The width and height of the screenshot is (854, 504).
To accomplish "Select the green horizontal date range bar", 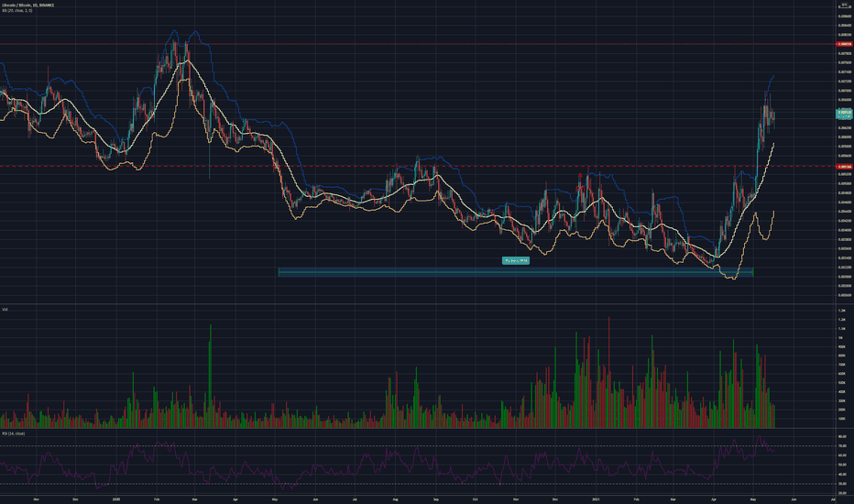I will pyautogui.click(x=516, y=271).
